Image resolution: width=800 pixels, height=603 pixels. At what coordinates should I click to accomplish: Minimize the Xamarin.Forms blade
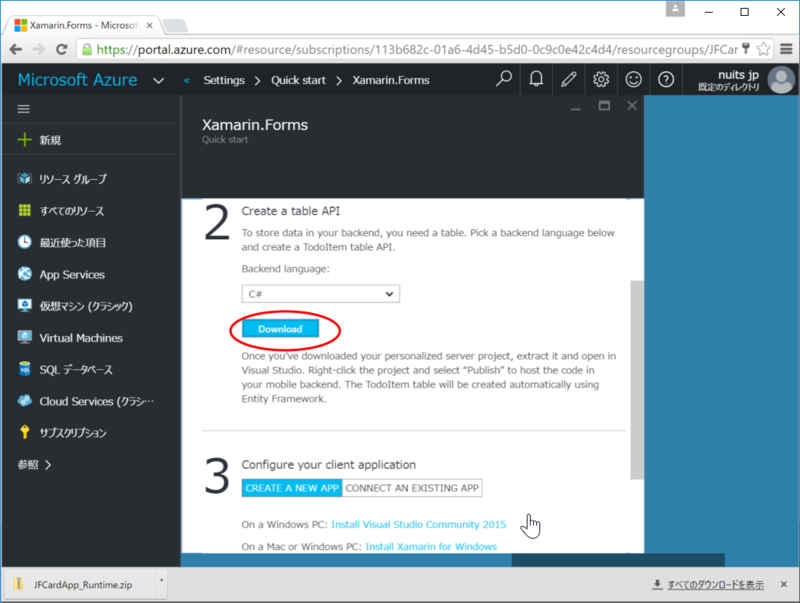[576, 108]
